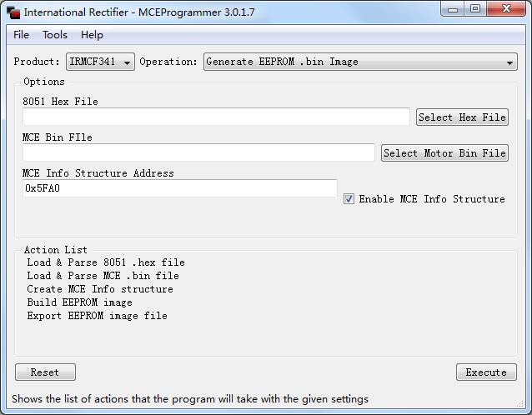Click the Execute button
Screen dimensions: 532x415
pyautogui.click(x=486, y=372)
